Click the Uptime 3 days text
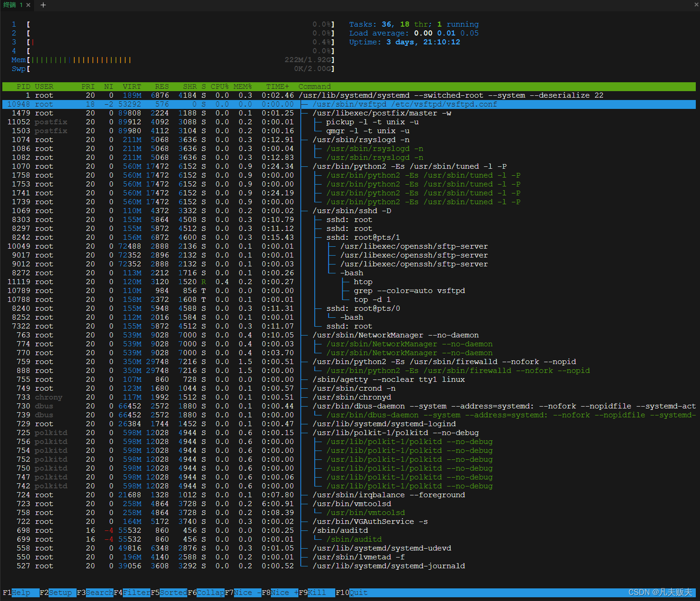The height and width of the screenshot is (601, 700). [405, 42]
